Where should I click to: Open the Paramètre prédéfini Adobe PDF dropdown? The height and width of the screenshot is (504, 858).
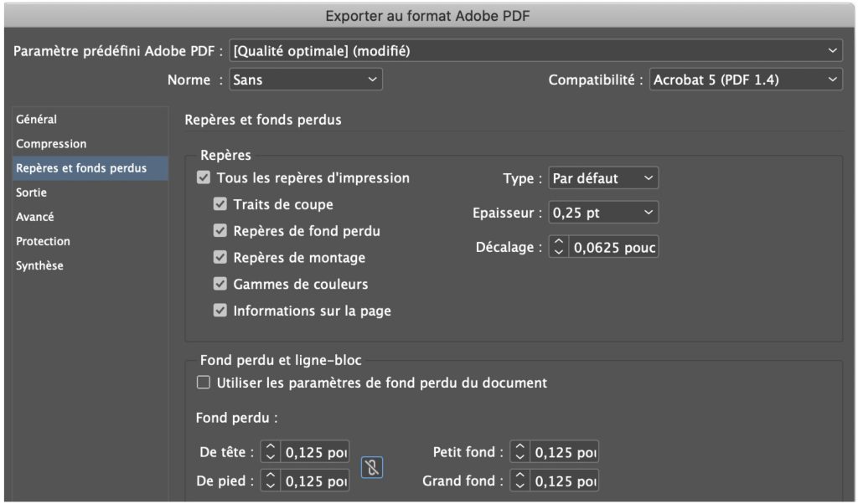pyautogui.click(x=535, y=51)
